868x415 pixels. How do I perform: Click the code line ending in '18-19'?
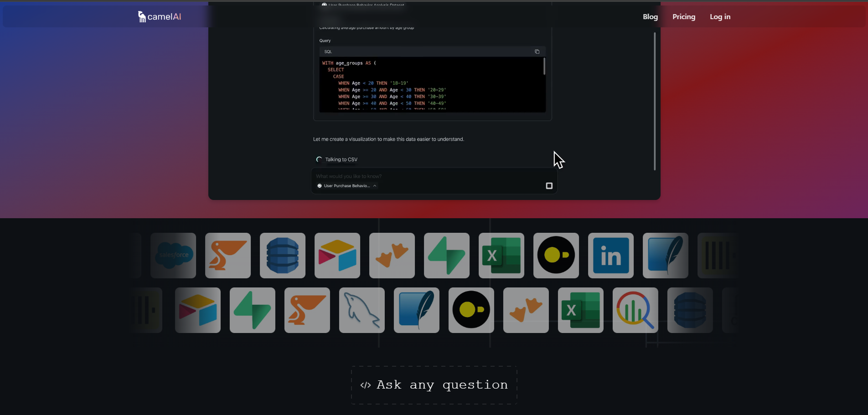pos(373,83)
